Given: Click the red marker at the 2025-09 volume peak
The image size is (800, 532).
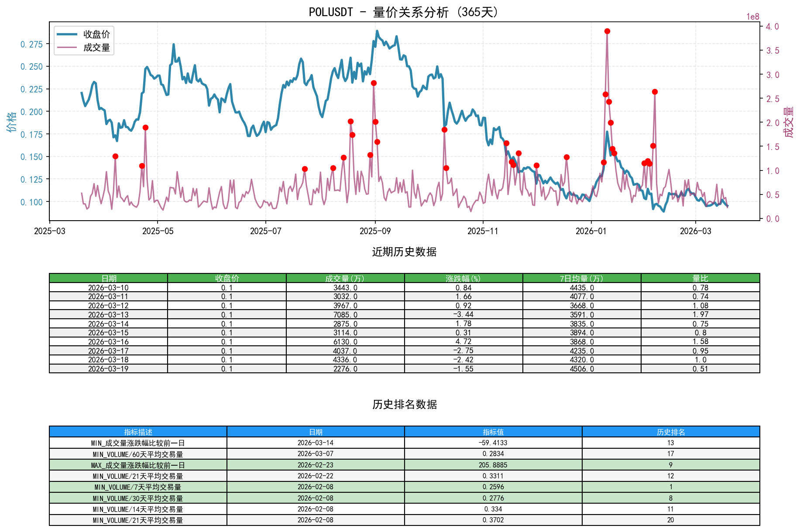Looking at the screenshot, I should (x=374, y=82).
